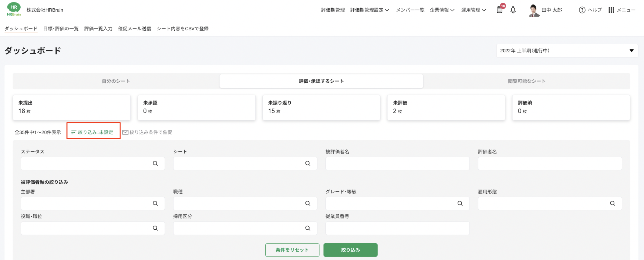Click the 絞り込み条件で催促 link
The image size is (644, 260).
tap(147, 132)
